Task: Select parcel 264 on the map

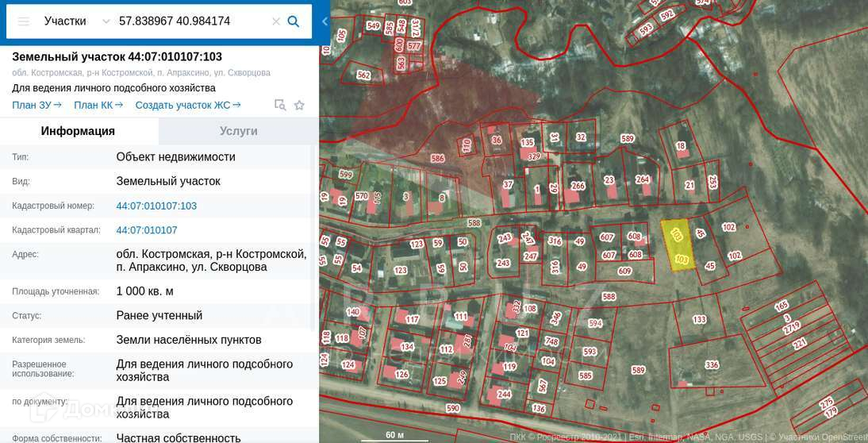Action: [642, 179]
